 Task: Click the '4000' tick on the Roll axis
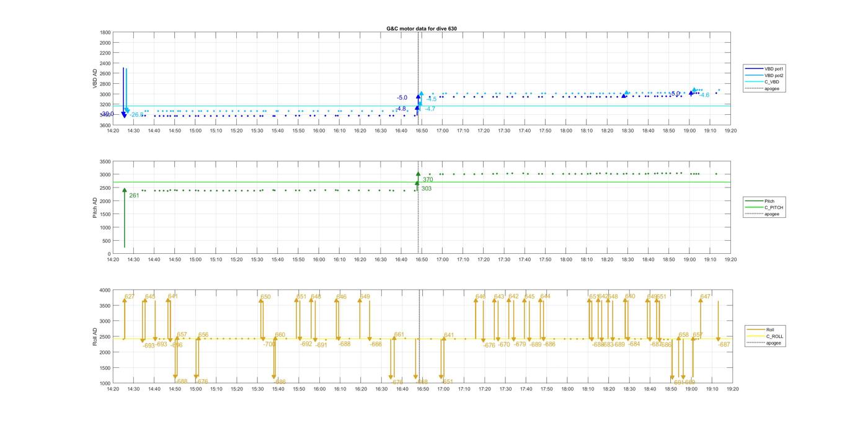tap(105, 290)
